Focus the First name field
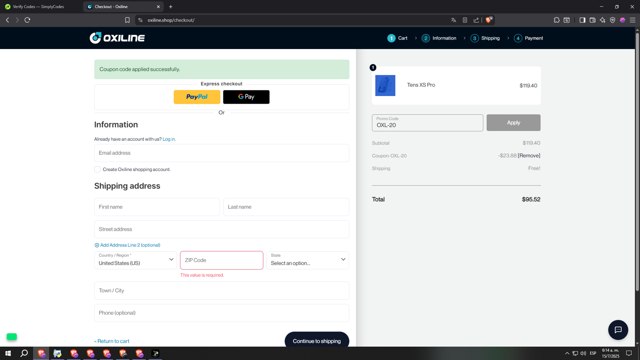640x360 pixels. [157, 207]
